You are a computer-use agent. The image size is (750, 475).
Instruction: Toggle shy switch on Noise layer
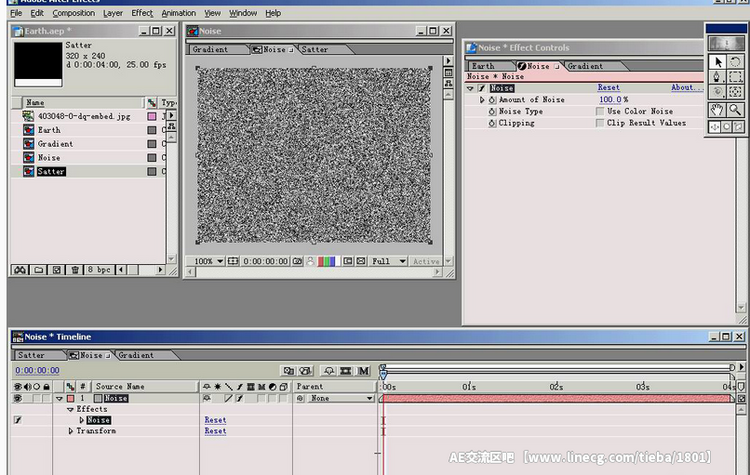[x=207, y=398]
